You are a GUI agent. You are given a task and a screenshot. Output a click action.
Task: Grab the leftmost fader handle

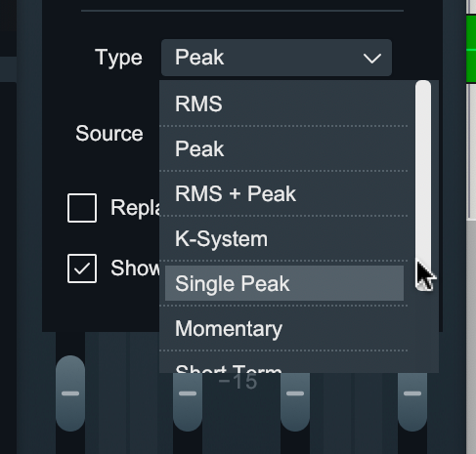[70, 393]
